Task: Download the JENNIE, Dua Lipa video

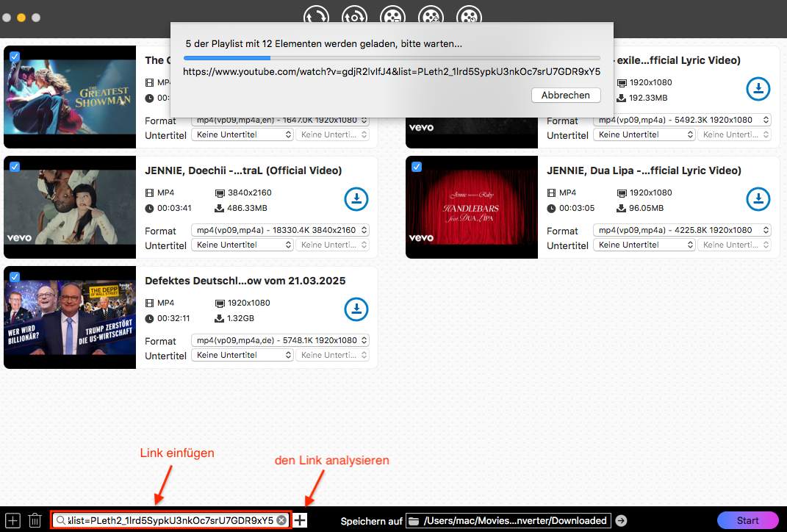Action: pos(758,199)
